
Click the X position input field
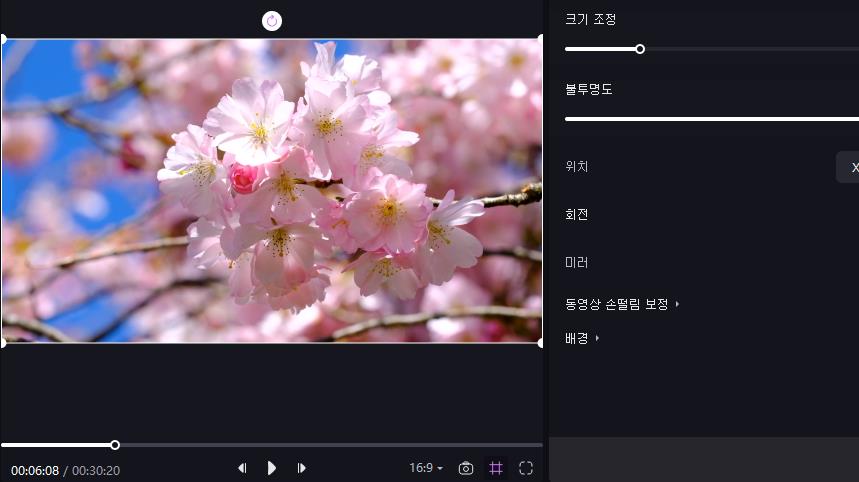[847, 168]
